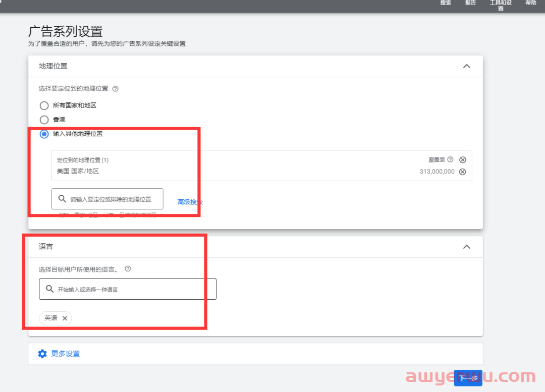
Task: Click the 定位到的地理位置 (1) label
Action: [83, 160]
